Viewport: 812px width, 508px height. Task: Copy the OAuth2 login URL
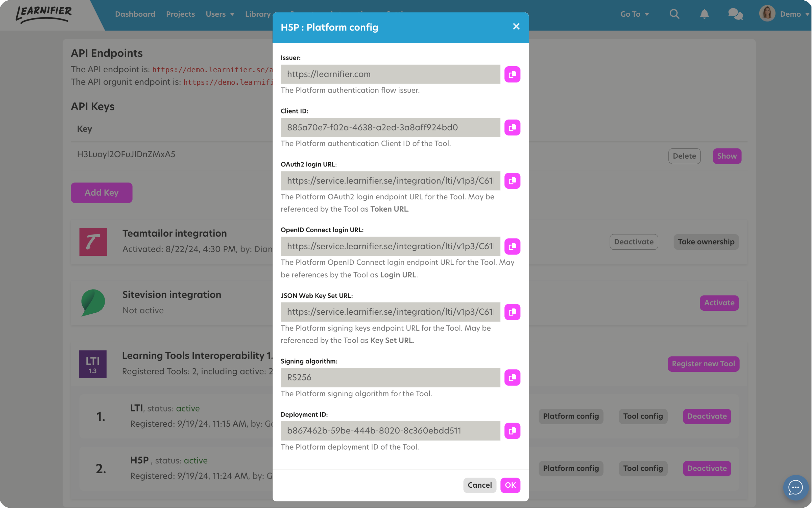(x=512, y=181)
